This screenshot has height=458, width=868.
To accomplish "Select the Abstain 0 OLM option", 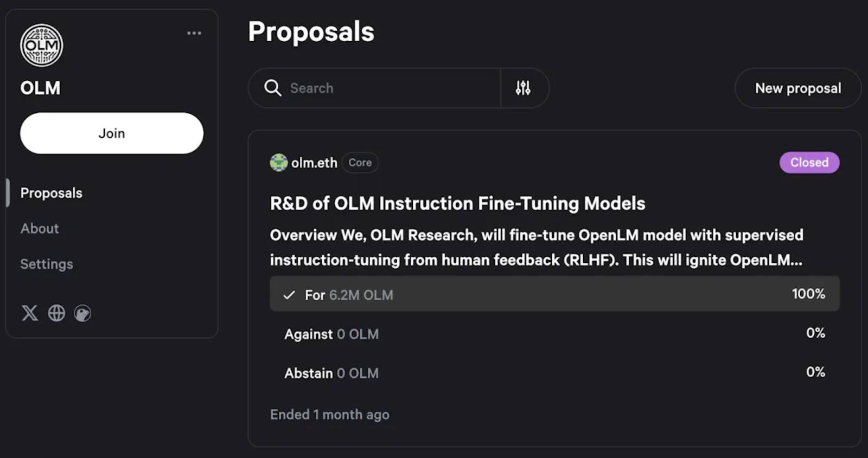I will 554,373.
